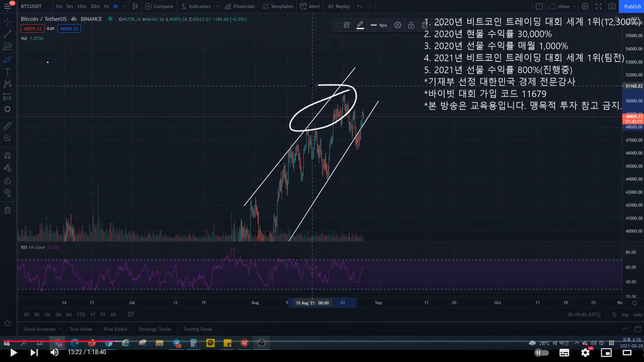Open the chart patterns tool
This screenshot has height=362, width=644.
click(7, 84)
